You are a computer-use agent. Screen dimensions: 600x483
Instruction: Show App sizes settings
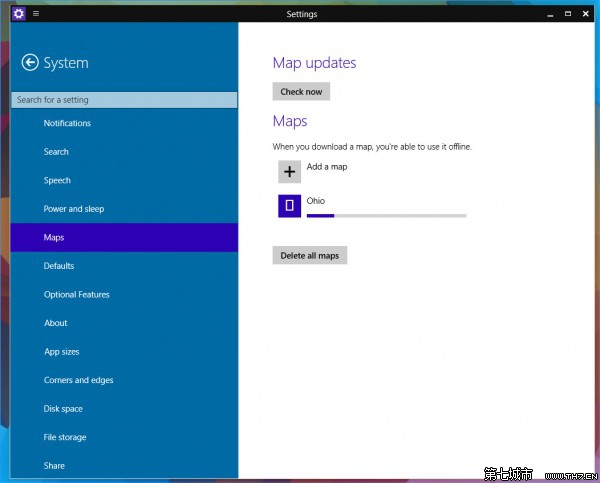[62, 352]
